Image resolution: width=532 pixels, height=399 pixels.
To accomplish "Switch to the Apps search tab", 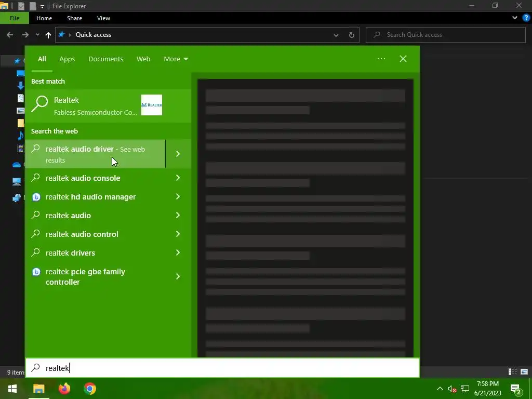I will click(67, 59).
